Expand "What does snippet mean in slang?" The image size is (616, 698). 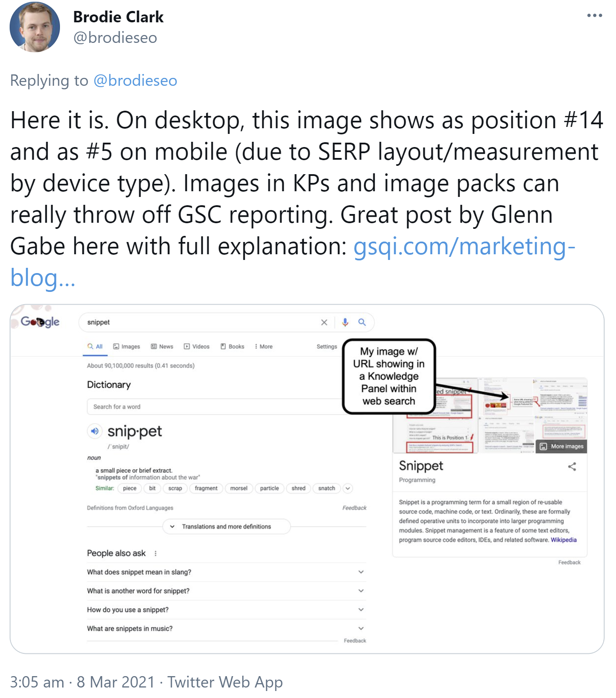pyautogui.click(x=361, y=572)
